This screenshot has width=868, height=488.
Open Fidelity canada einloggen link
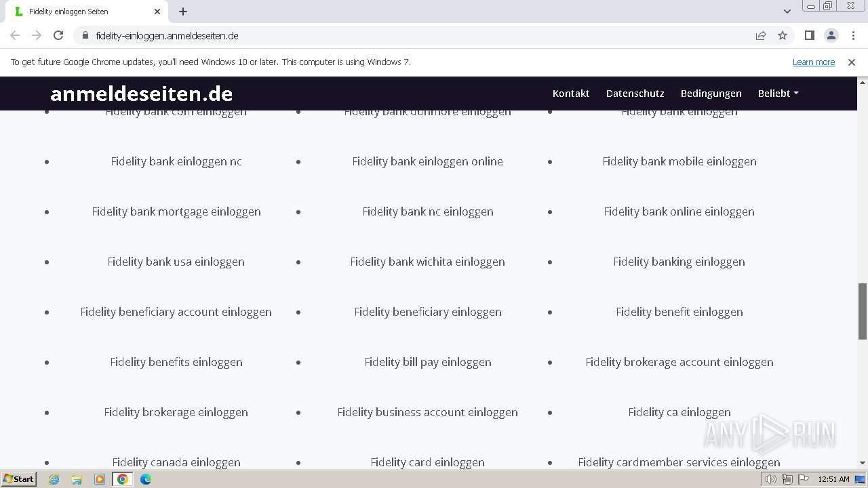(x=176, y=462)
